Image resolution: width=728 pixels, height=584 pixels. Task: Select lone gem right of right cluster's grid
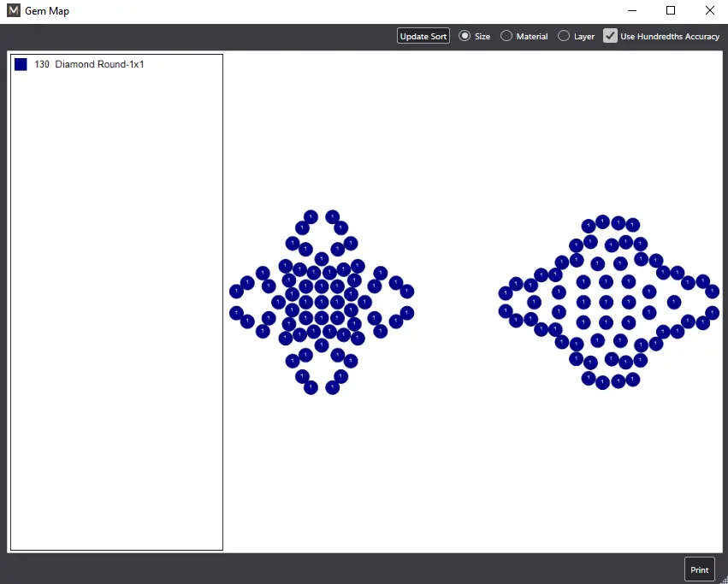(x=674, y=302)
